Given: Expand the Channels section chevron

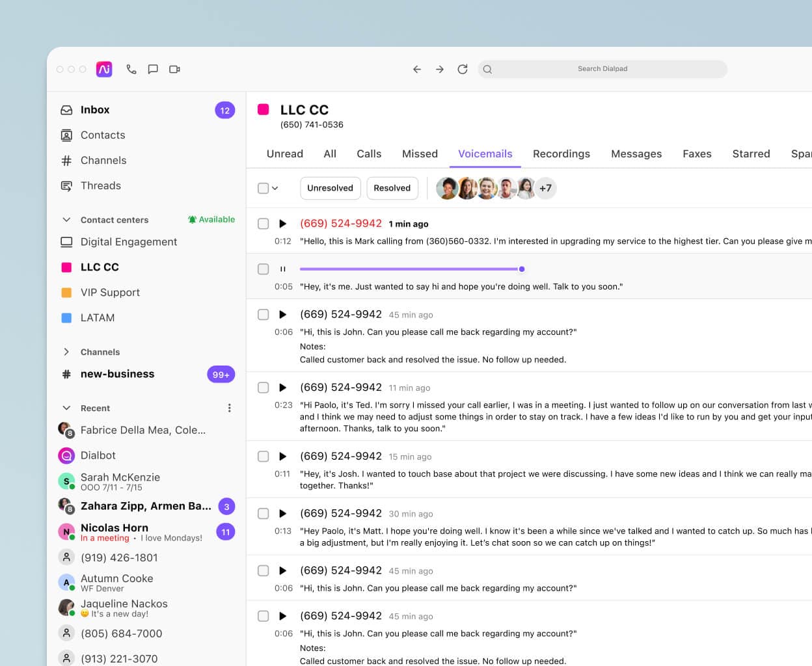Looking at the screenshot, I should 66,352.
